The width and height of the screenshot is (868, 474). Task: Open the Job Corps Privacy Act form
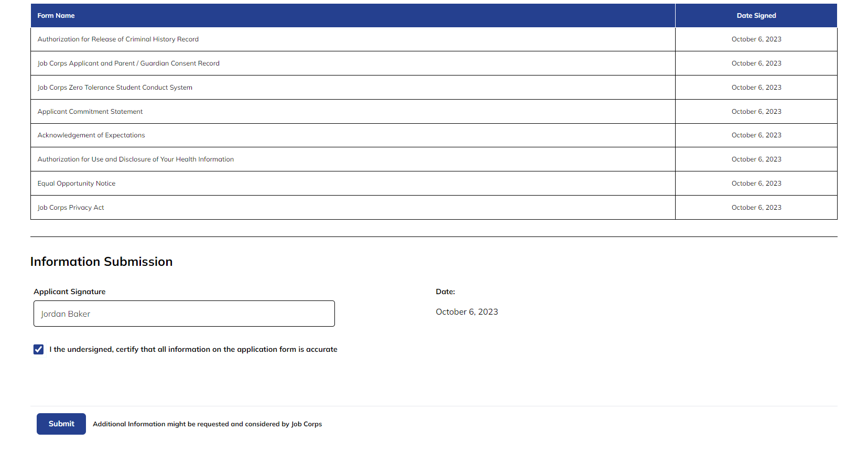[71, 207]
